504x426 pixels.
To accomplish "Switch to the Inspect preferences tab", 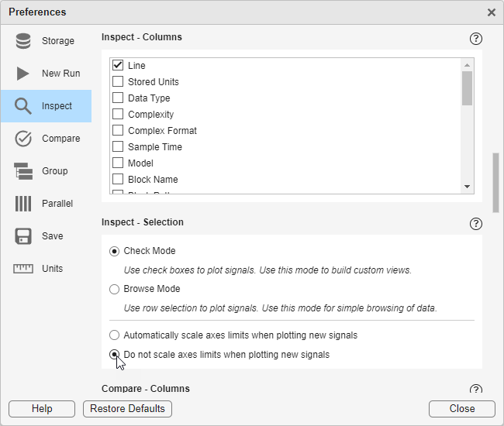I will (46, 106).
